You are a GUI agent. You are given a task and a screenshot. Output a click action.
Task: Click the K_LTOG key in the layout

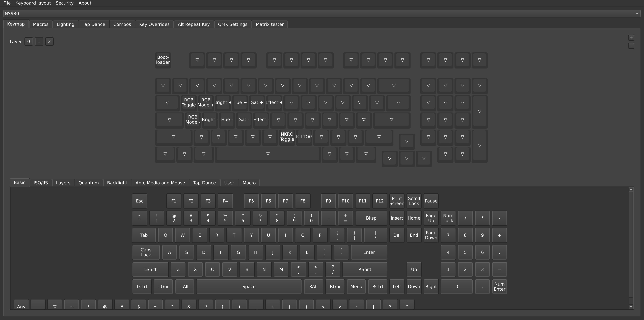(x=304, y=137)
